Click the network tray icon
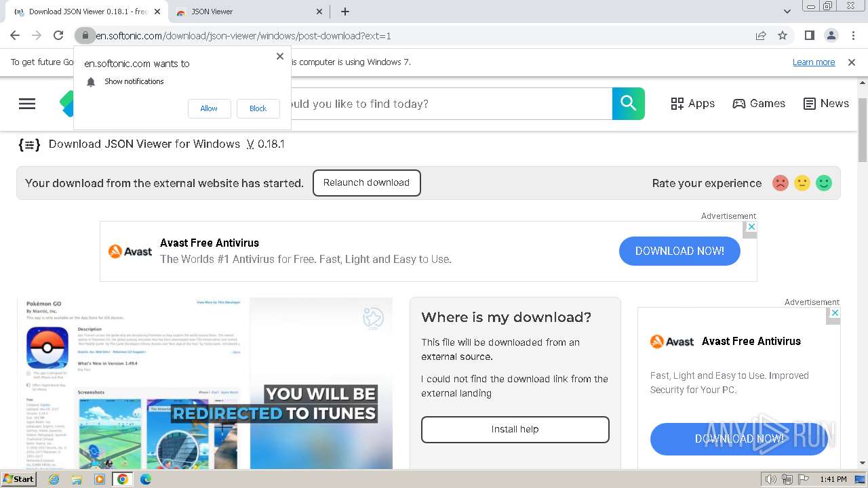Screen dimensions: 868x488 [x=787, y=479]
